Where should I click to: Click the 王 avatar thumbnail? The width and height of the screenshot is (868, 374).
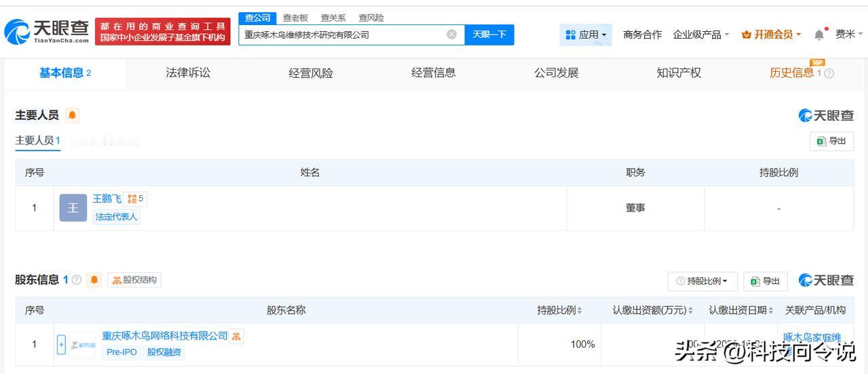point(73,208)
